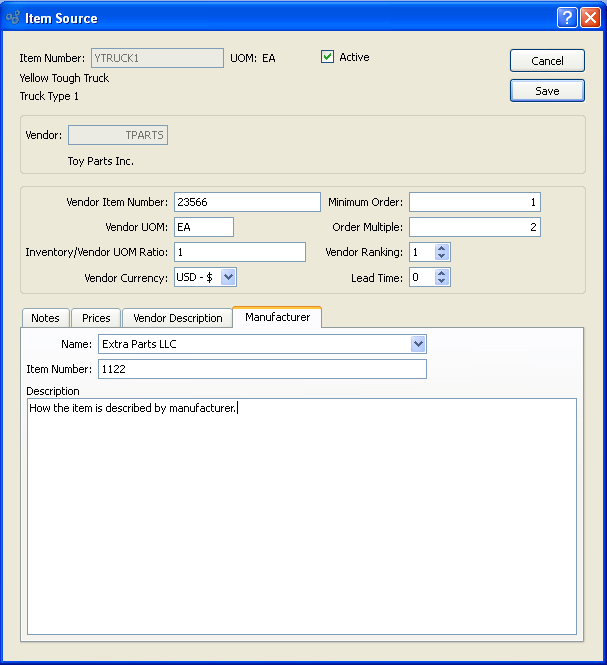The height and width of the screenshot is (665, 607).
Task: Increase the Lead Time value
Action: pos(443,272)
